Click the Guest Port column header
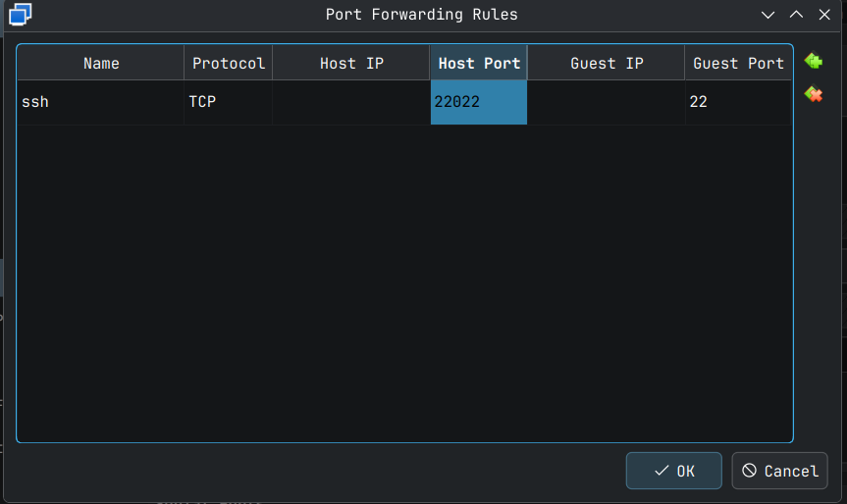 point(738,64)
